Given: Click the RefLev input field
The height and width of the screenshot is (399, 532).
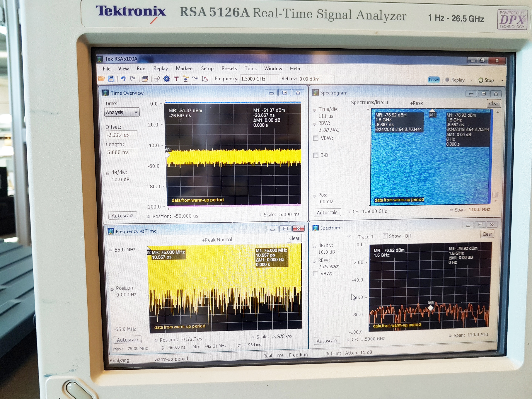Looking at the screenshot, I should coord(316,79).
